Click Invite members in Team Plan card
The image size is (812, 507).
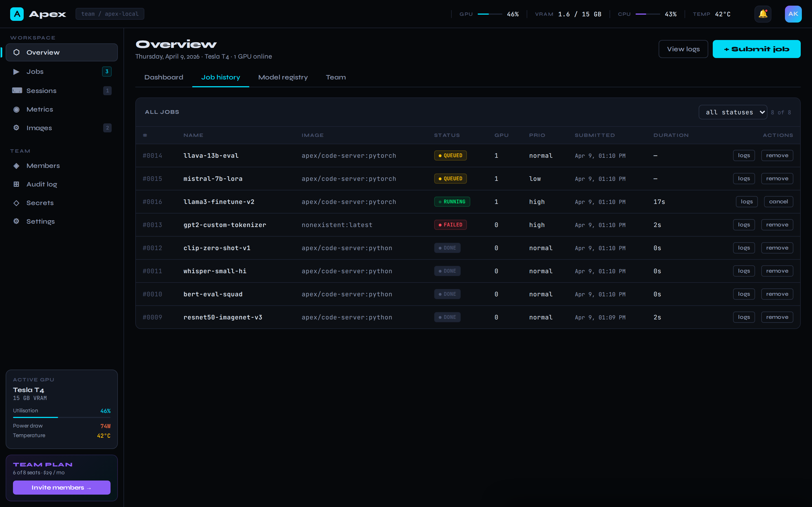61,488
